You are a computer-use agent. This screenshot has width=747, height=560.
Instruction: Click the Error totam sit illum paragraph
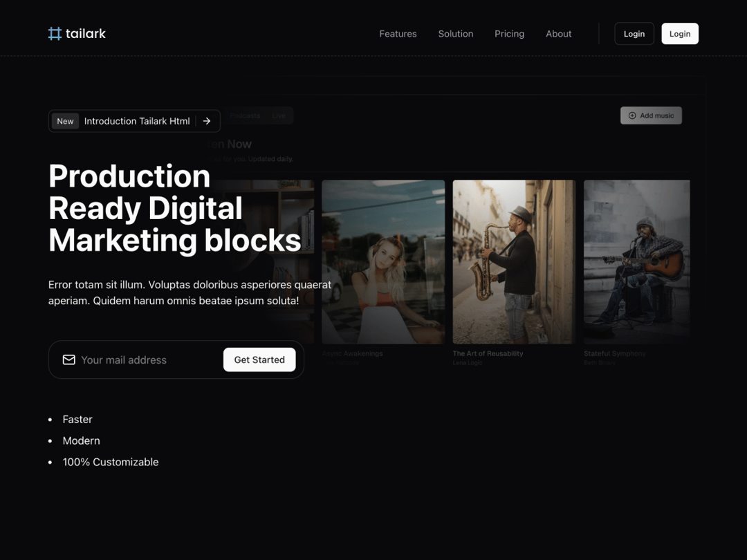click(x=190, y=292)
